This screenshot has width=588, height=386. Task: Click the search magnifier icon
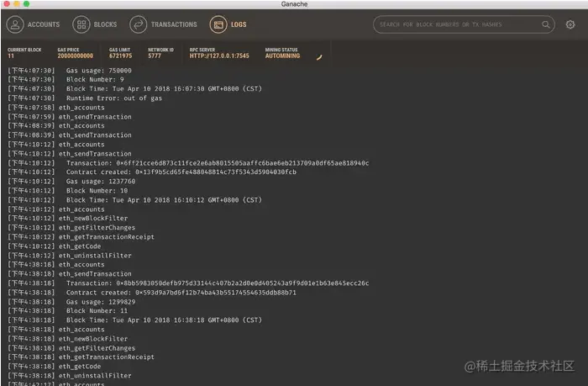(546, 24)
